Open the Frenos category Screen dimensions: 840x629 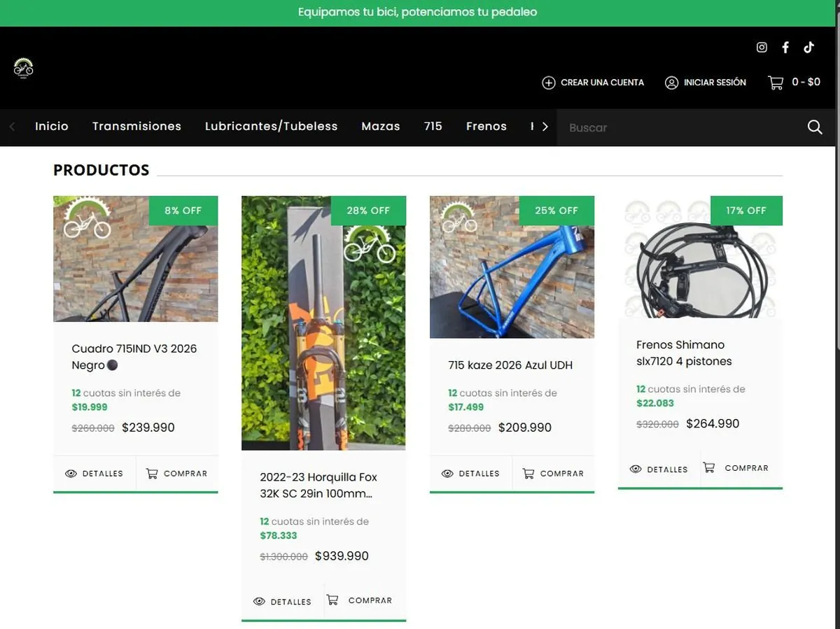click(x=486, y=127)
